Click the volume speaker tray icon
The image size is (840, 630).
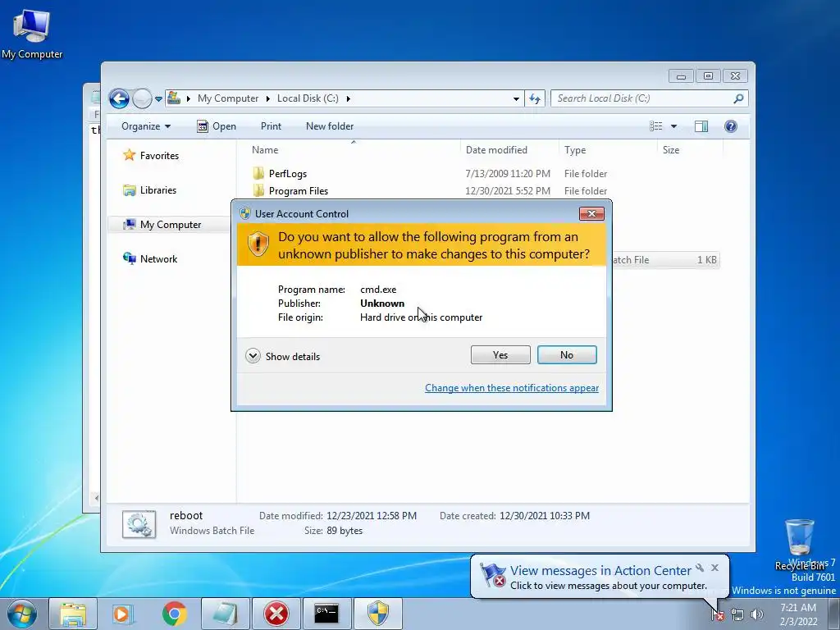point(756,614)
